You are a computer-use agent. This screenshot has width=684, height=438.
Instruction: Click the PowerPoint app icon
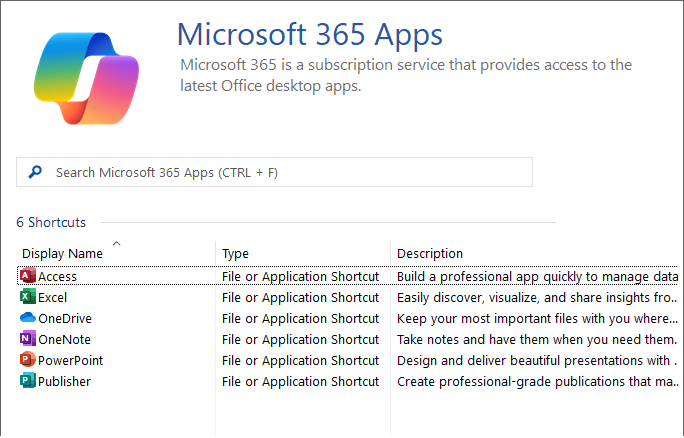[27, 360]
